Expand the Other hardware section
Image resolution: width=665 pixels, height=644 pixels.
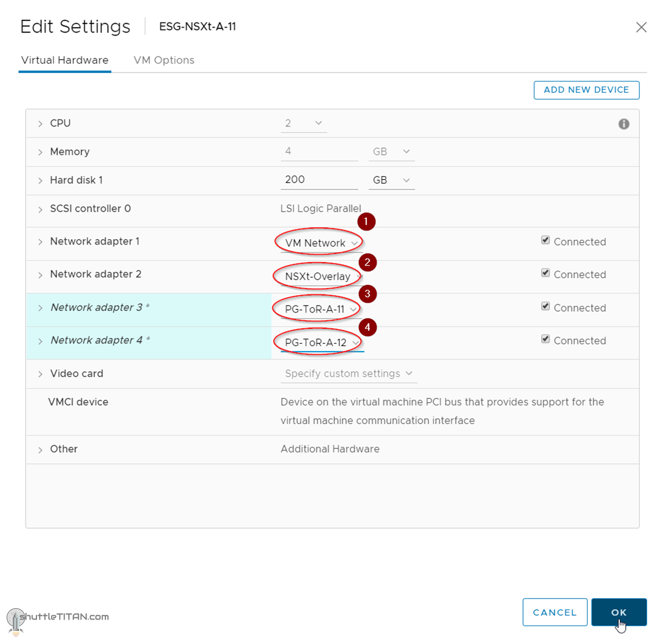40,450
